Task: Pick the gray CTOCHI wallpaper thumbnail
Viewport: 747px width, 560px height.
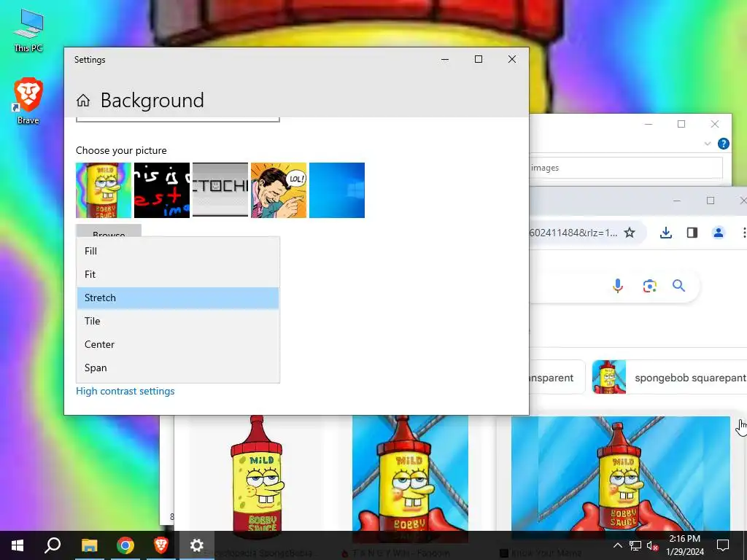Action: point(220,190)
